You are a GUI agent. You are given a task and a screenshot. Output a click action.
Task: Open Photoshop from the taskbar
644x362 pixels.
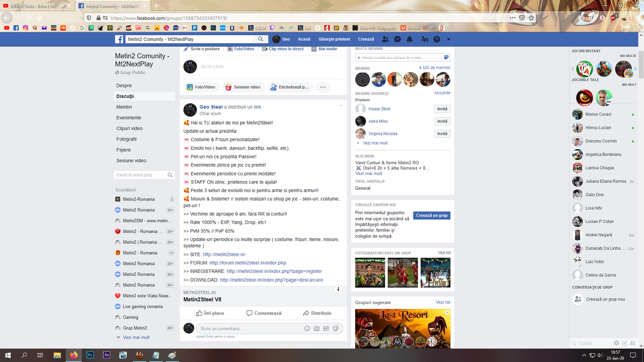click(x=90, y=355)
